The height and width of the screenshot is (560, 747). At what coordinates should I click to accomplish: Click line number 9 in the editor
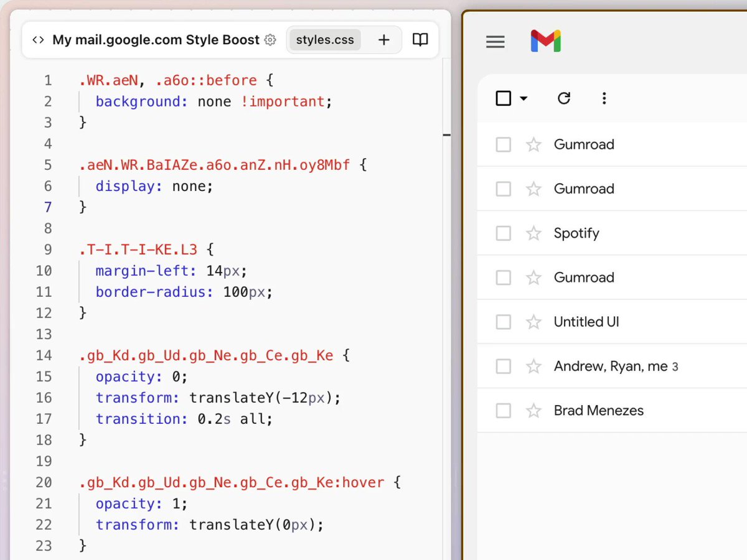point(48,249)
